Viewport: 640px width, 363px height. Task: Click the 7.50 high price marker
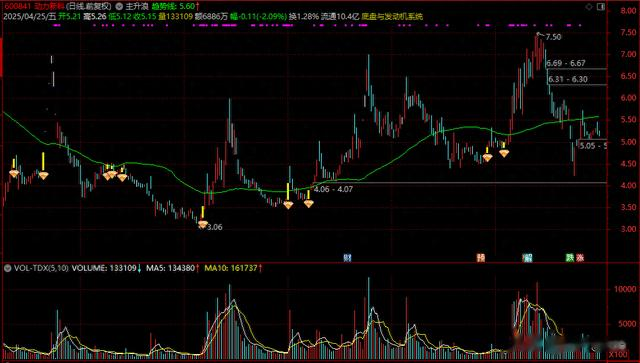[553, 37]
